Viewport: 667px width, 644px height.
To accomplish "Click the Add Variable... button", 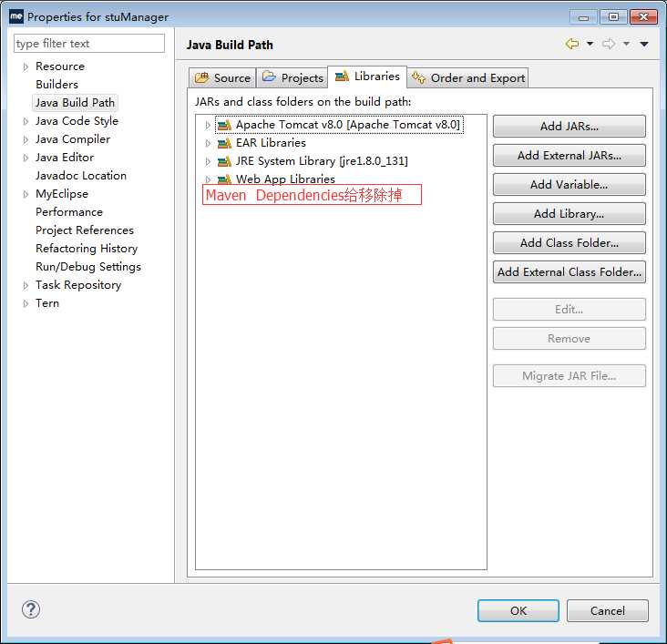I will point(570,185).
